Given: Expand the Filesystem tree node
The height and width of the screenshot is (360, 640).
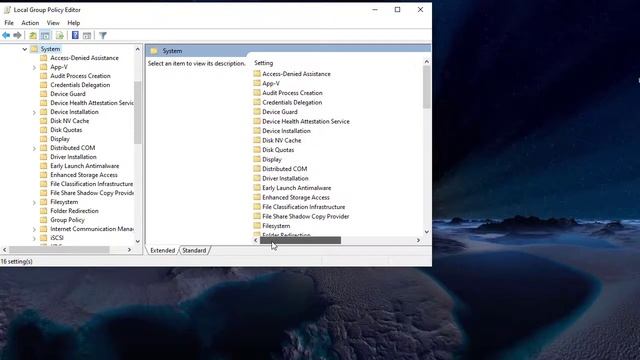Looking at the screenshot, I should coord(34,202).
